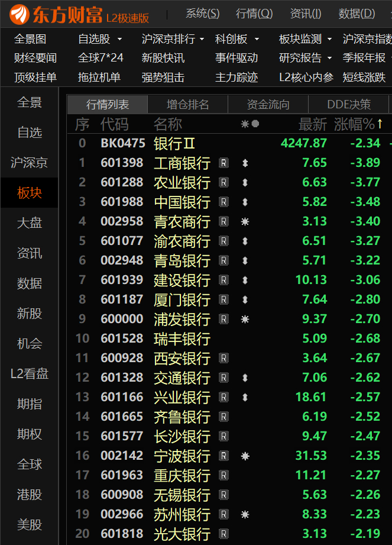Switch to the 增仓排名 tab
The height and width of the screenshot is (545, 392).
pyautogui.click(x=188, y=104)
